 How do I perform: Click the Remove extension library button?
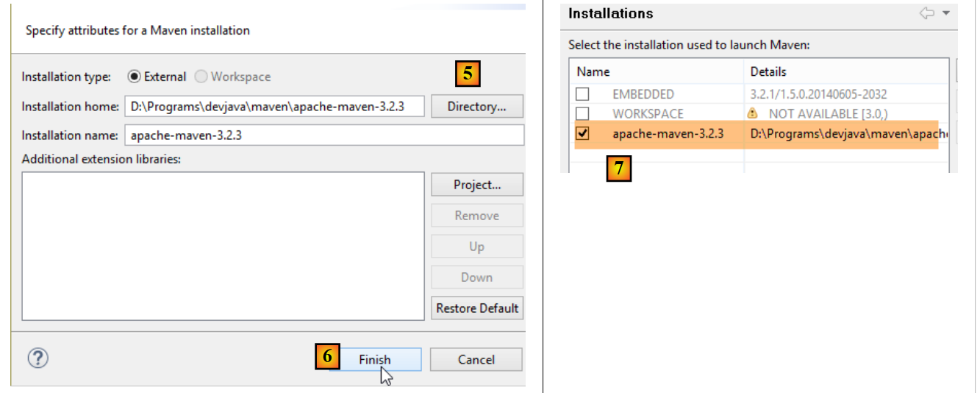point(476,216)
